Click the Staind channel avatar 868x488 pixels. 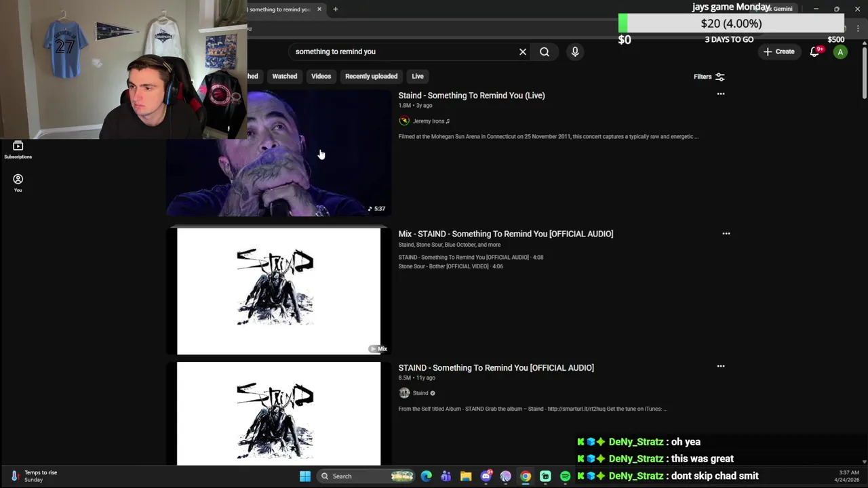[404, 393]
